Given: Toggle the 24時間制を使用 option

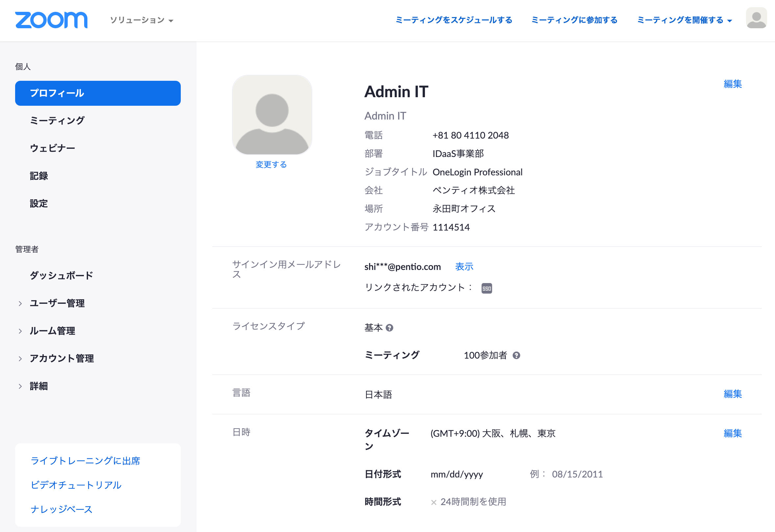Looking at the screenshot, I should (x=434, y=502).
